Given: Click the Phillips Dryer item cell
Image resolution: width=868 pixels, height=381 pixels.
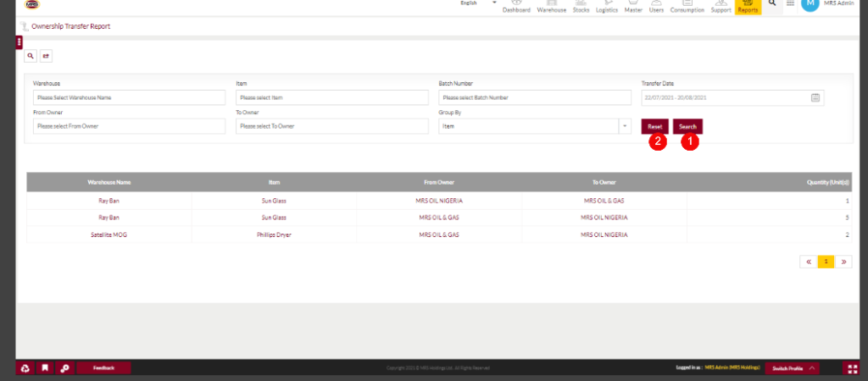Looking at the screenshot, I should tap(274, 235).
